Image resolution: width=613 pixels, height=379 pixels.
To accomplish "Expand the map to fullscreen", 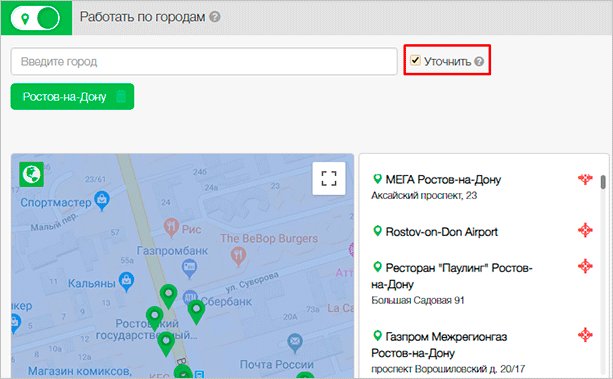I will [329, 178].
